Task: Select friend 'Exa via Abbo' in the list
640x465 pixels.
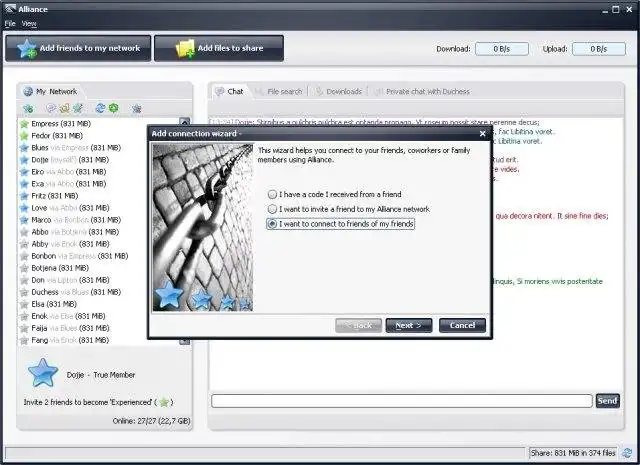Action: coord(63,184)
